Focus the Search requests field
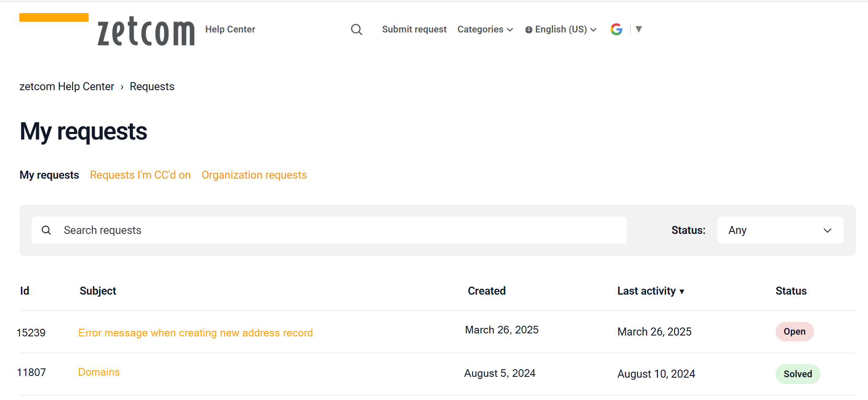 pyautogui.click(x=329, y=230)
